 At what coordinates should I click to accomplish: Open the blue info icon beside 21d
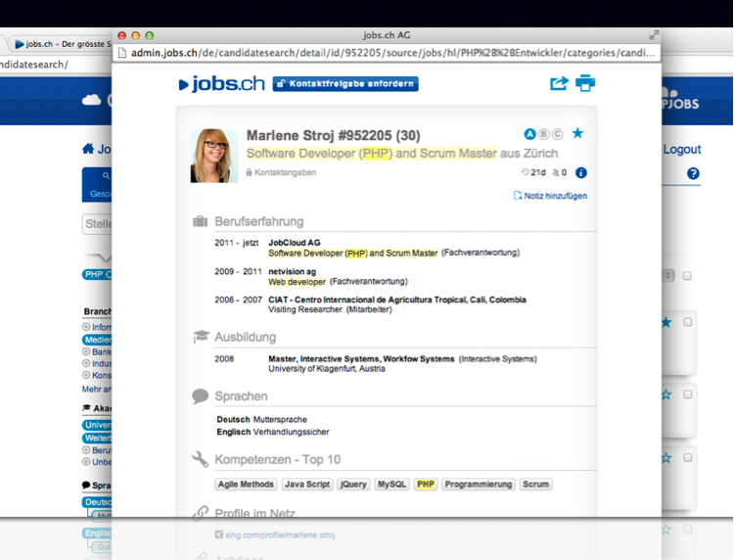581,172
